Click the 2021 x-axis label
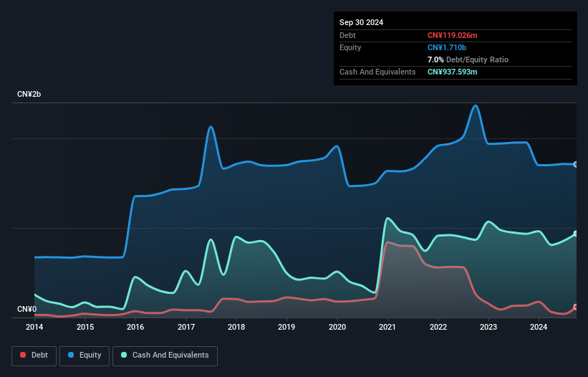The width and height of the screenshot is (588, 377). (x=387, y=327)
